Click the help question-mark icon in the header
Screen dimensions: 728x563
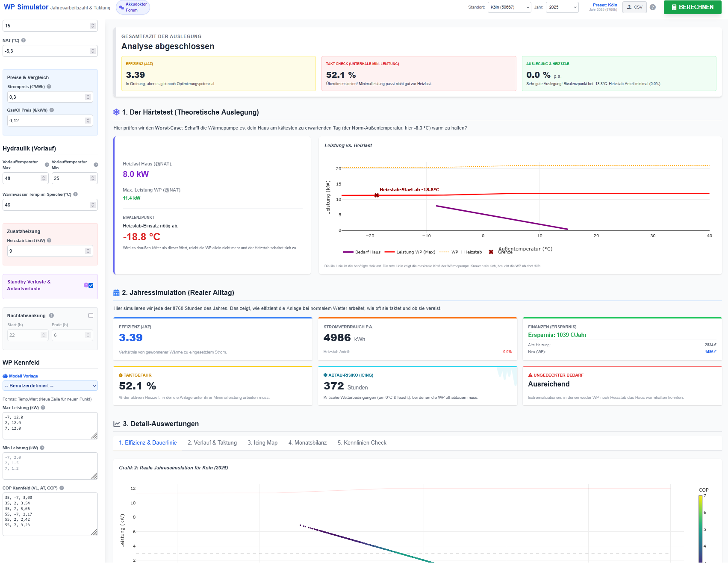click(x=653, y=7)
